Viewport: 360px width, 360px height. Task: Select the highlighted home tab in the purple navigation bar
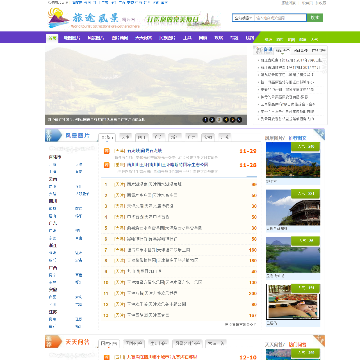click(x=52, y=38)
